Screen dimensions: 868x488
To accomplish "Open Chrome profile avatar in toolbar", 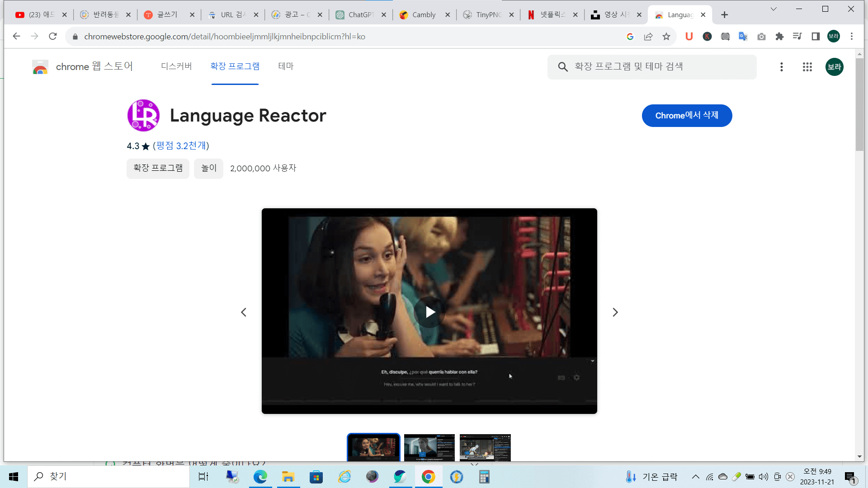I will coord(834,37).
